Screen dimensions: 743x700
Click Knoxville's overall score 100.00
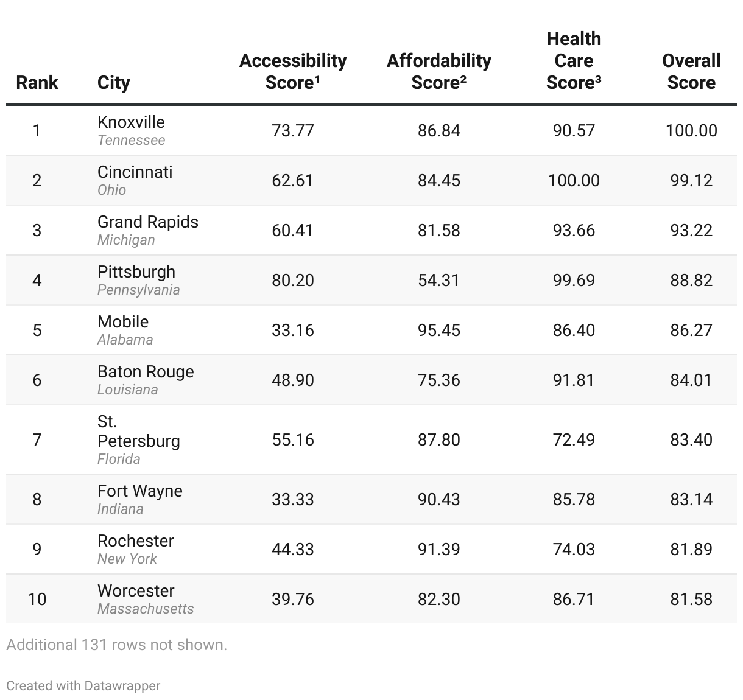[691, 130]
